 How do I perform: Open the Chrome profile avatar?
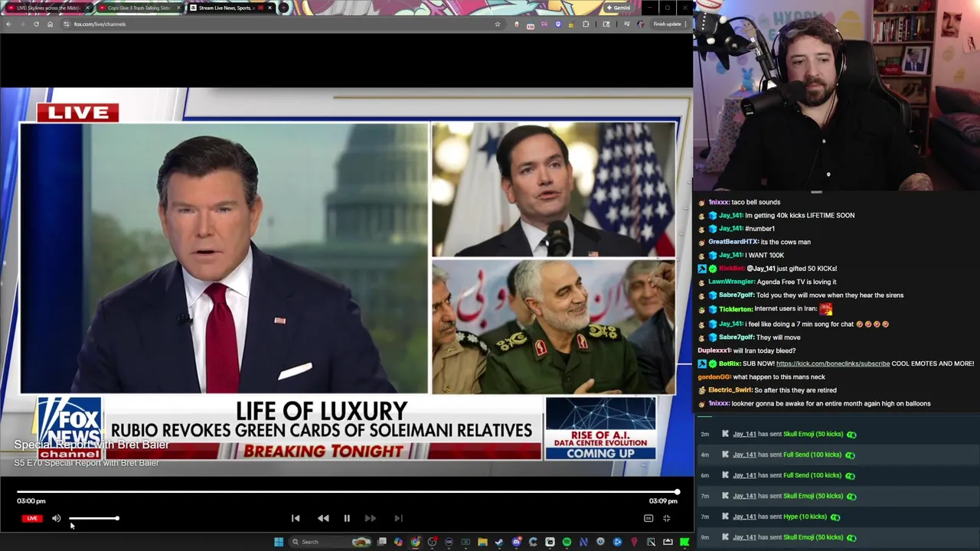(x=641, y=24)
